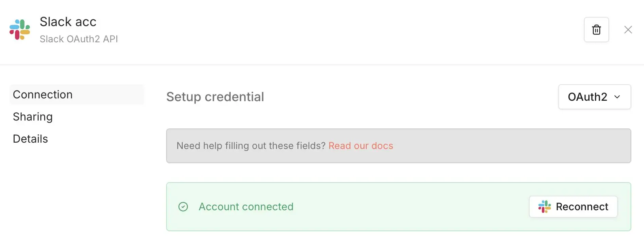Click the 'Slack OAuth2 API' subtitle
Screen dimensions: 644x245
79,39
